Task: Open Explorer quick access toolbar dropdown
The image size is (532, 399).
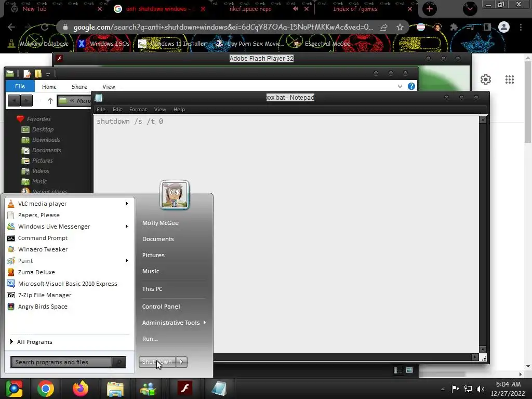Action: click(48, 74)
